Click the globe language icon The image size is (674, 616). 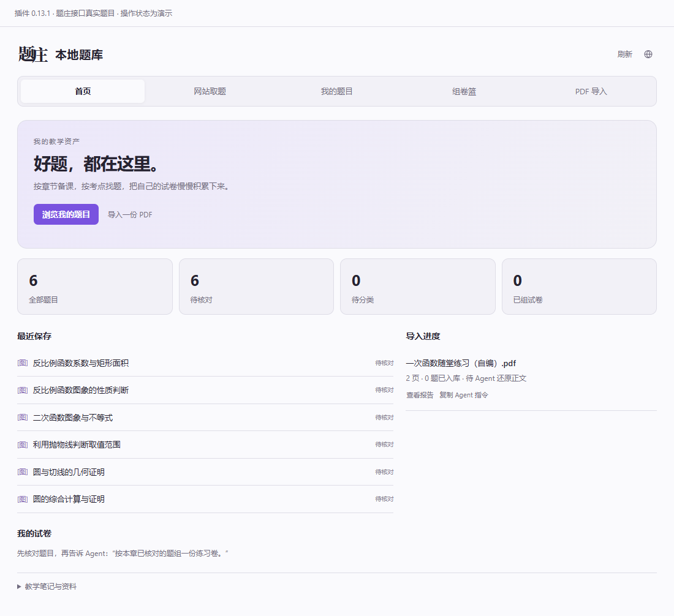pyautogui.click(x=648, y=54)
